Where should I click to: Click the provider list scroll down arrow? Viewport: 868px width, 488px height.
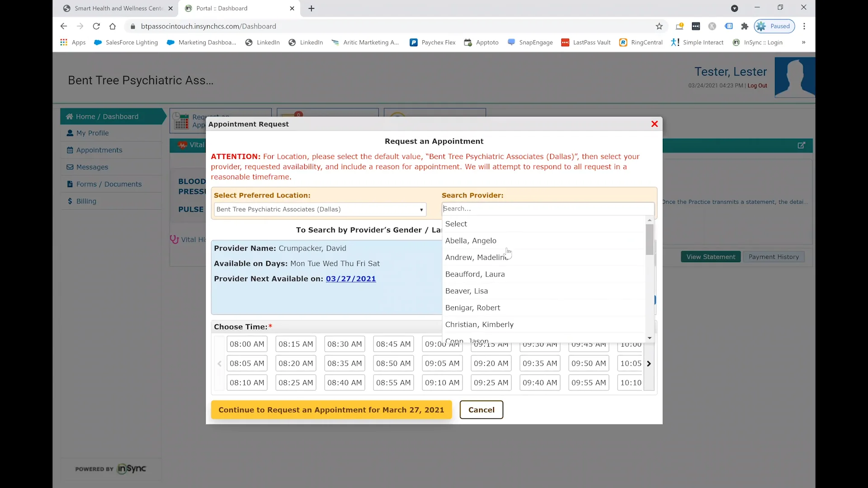tap(650, 338)
